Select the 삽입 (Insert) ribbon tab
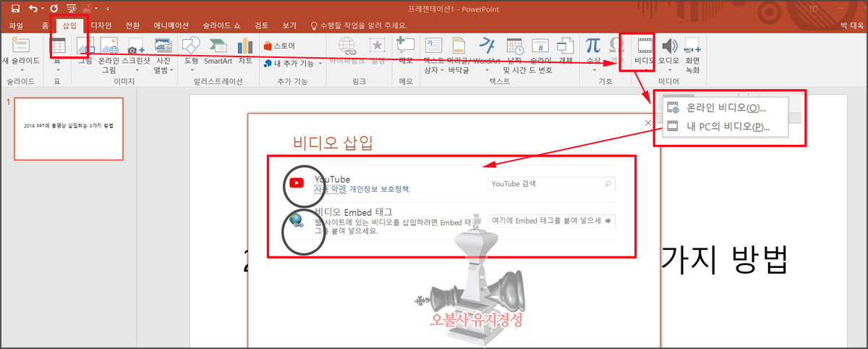The width and height of the screenshot is (868, 349). click(70, 25)
